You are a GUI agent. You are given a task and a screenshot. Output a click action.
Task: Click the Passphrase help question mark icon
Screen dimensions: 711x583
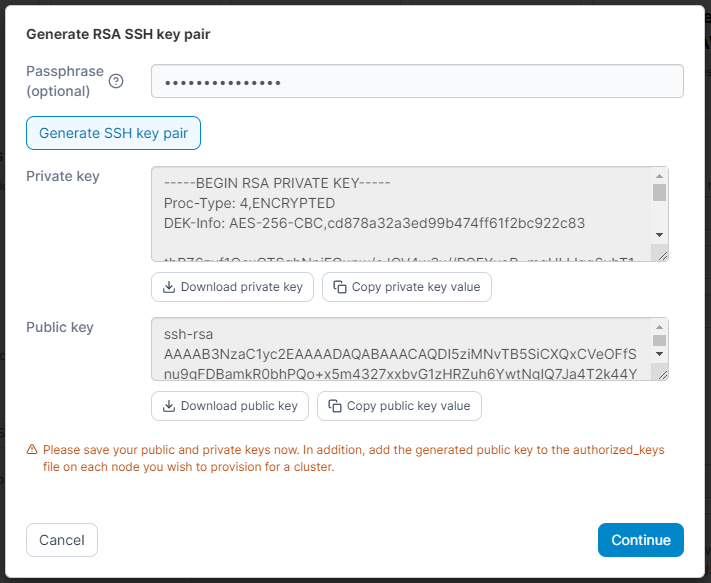point(116,82)
